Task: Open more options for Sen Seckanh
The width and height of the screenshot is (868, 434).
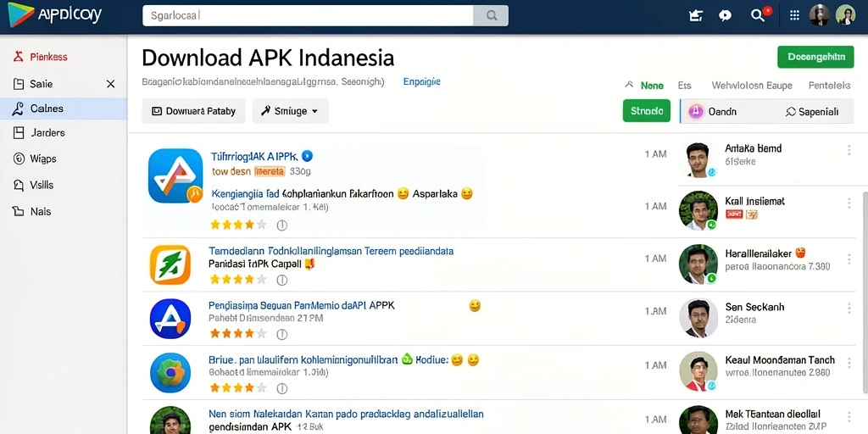Action: coord(849,309)
